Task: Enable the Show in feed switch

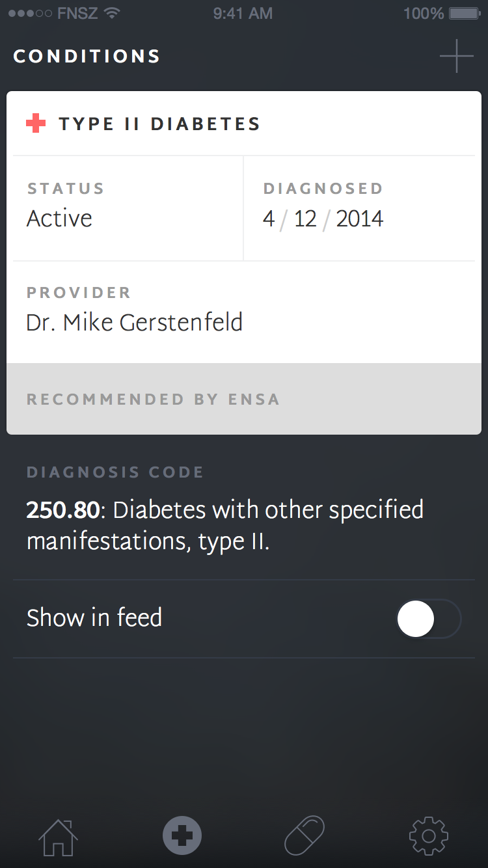Action: [x=428, y=619]
